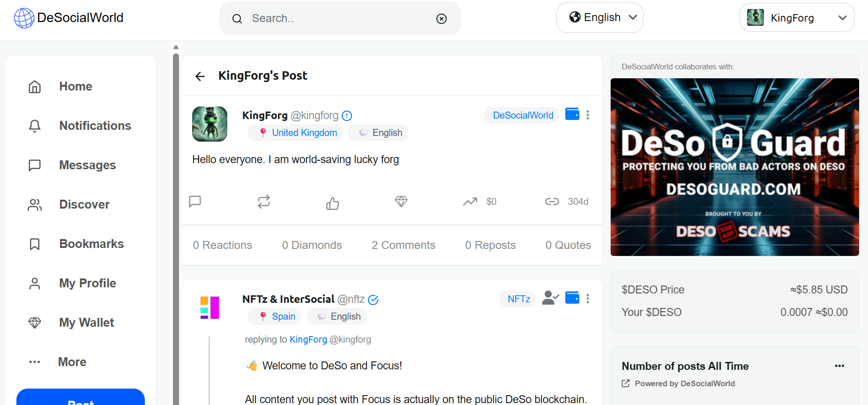Image resolution: width=868 pixels, height=405 pixels.
Task: Copy post link via chain icon
Action: pos(552,202)
